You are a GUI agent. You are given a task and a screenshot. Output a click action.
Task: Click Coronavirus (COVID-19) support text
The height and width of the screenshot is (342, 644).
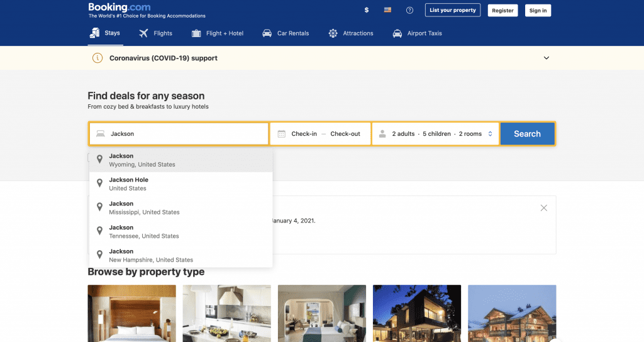click(x=164, y=58)
